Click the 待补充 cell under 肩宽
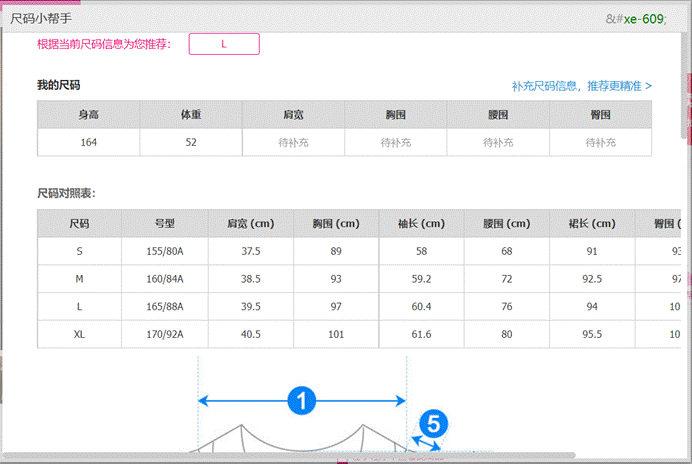Screen dimensions: 692x464 pyautogui.click(x=293, y=143)
